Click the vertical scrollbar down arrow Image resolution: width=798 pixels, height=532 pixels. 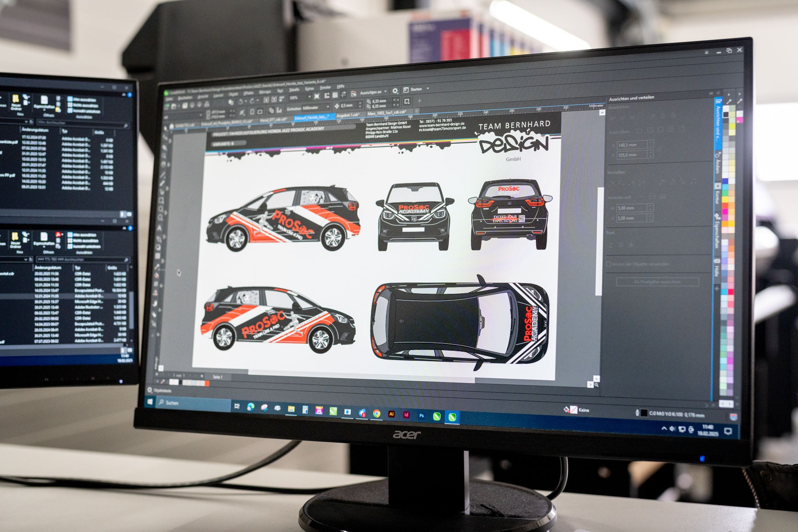(596, 378)
